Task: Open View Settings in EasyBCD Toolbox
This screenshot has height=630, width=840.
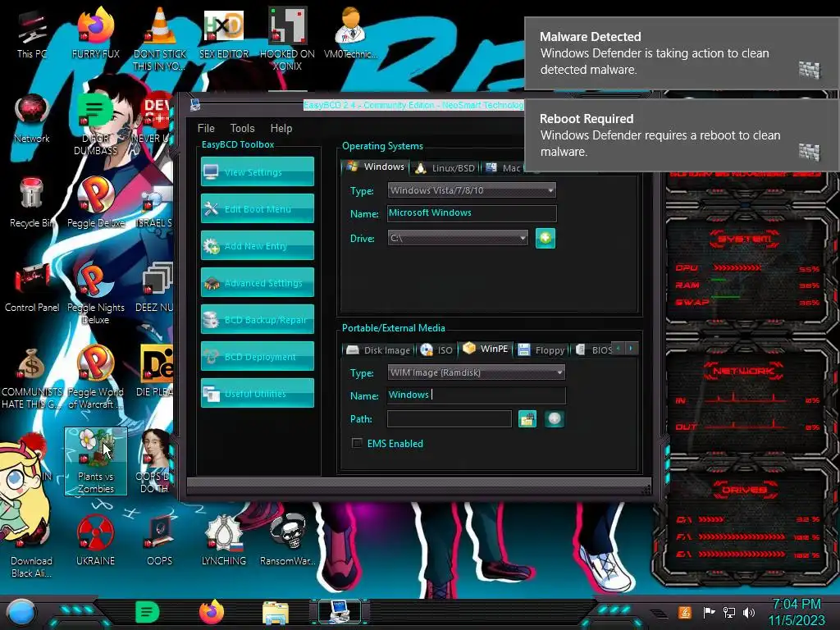Action: point(257,171)
